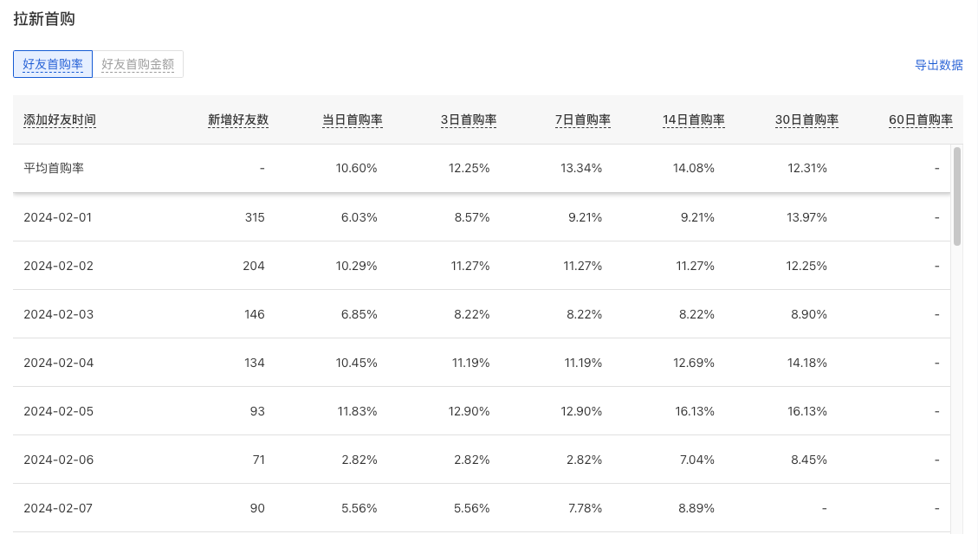This screenshot has height=560, width=978.
Task: Click the 30日首购率 column header
Action: (x=806, y=119)
